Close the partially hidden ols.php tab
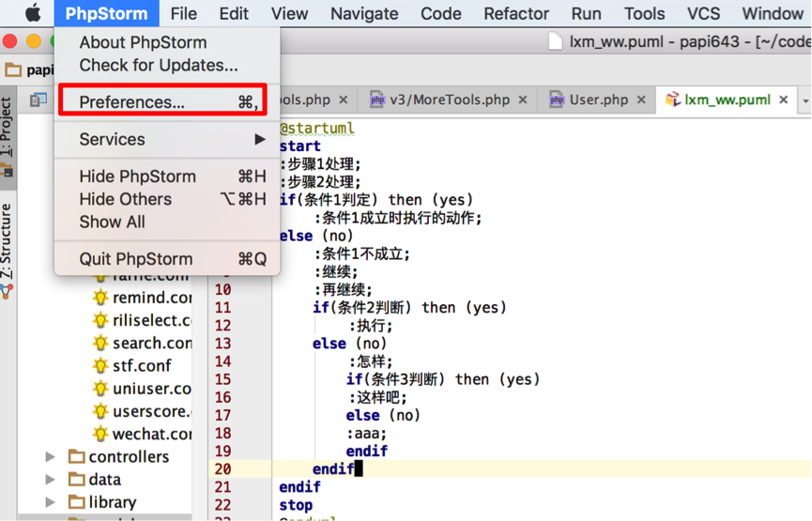Screen dimensions: 812x521 [x=344, y=100]
